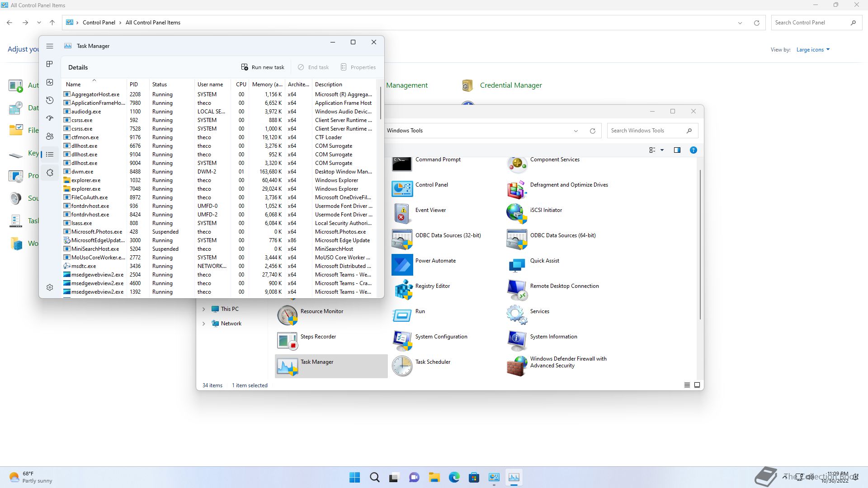Open Credential Manager in Control Panel

502,85
